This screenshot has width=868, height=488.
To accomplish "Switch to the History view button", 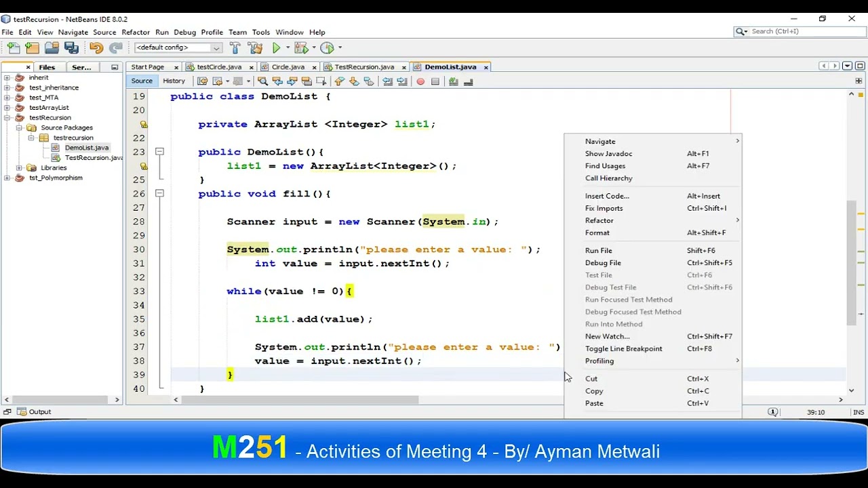I will point(174,81).
